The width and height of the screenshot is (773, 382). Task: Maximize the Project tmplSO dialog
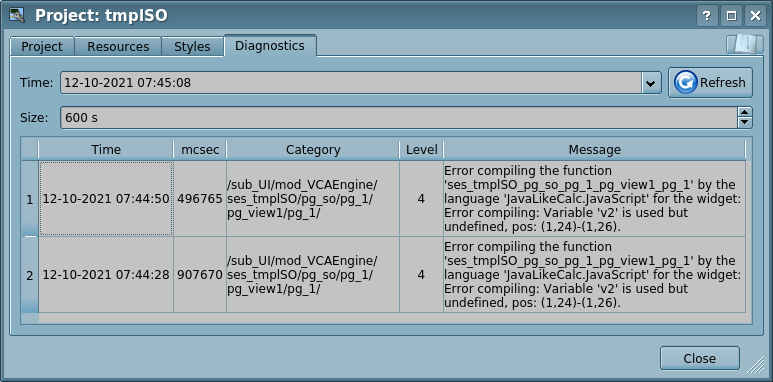pyautogui.click(x=731, y=16)
